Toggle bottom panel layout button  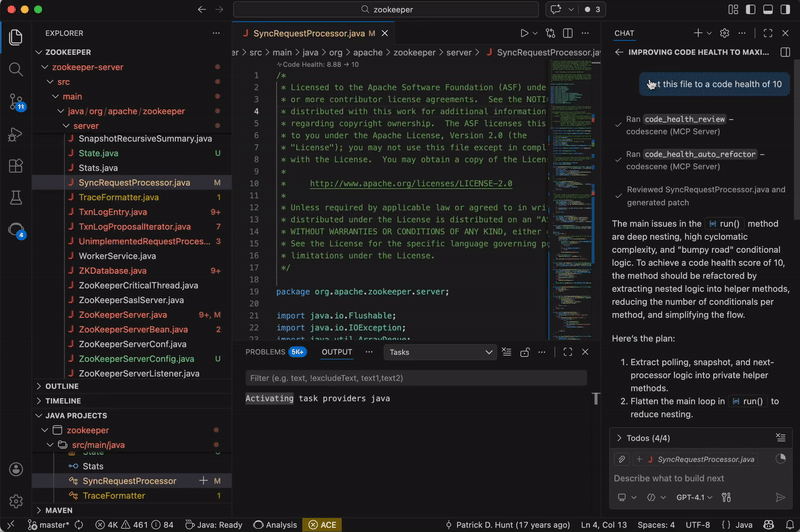(x=768, y=9)
